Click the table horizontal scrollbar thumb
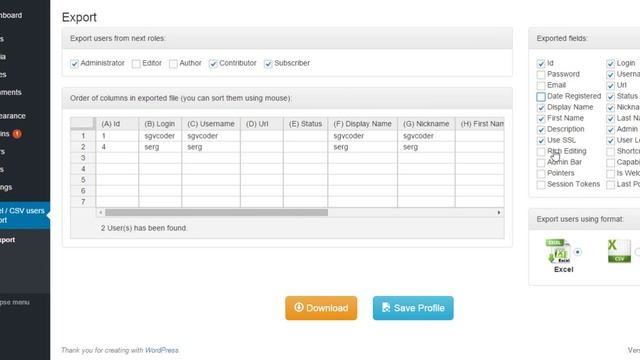The width and height of the screenshot is (640, 360). click(216, 212)
